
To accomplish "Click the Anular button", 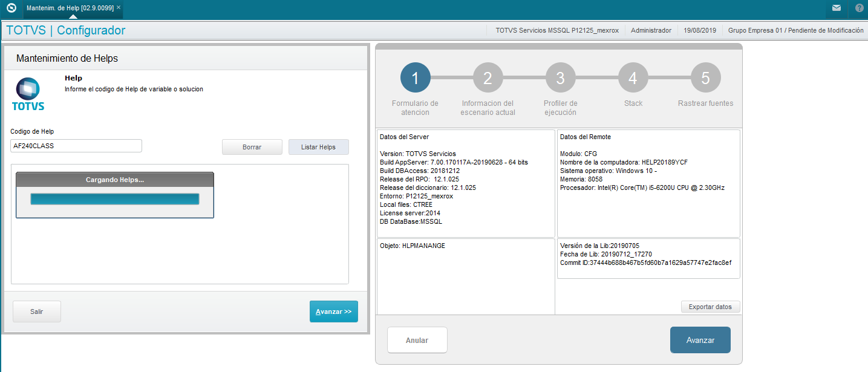I will (417, 340).
